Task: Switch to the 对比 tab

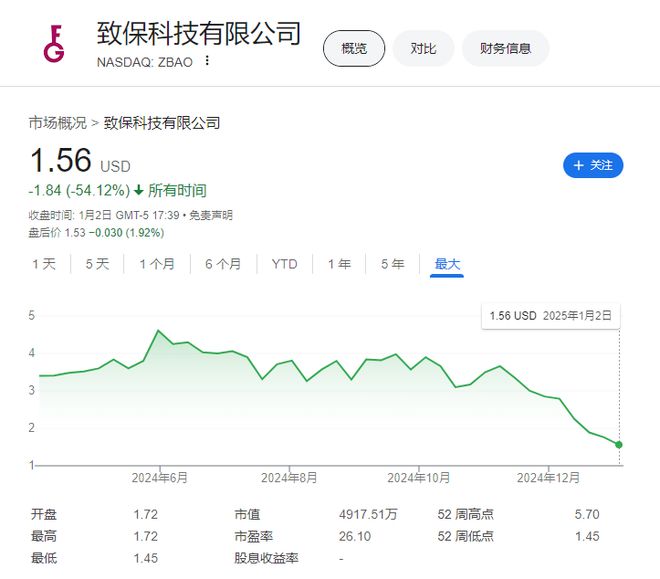Action: 423,48
